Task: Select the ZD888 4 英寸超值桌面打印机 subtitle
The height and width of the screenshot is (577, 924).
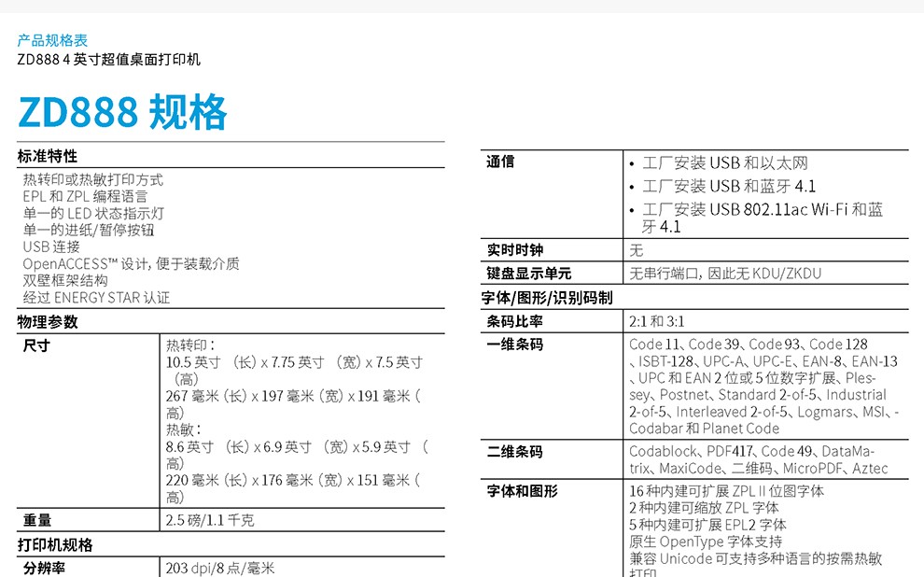Action: (108, 60)
